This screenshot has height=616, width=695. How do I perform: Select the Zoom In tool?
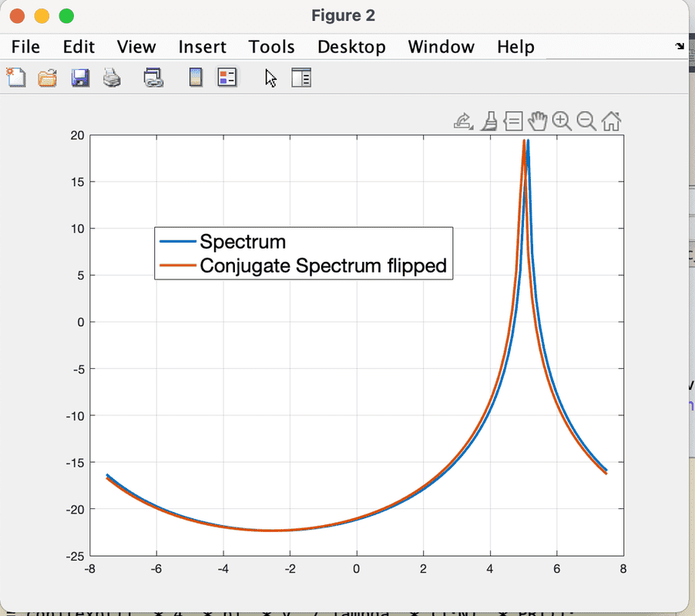tap(562, 121)
